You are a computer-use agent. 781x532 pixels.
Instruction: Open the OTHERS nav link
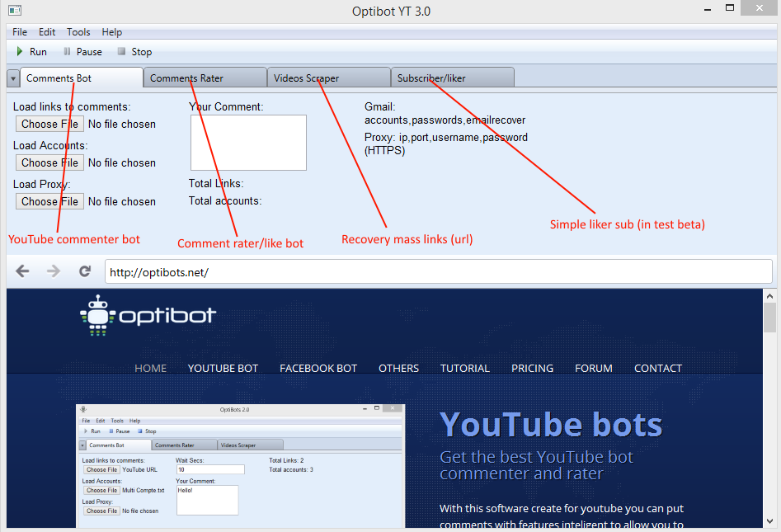pyautogui.click(x=398, y=368)
